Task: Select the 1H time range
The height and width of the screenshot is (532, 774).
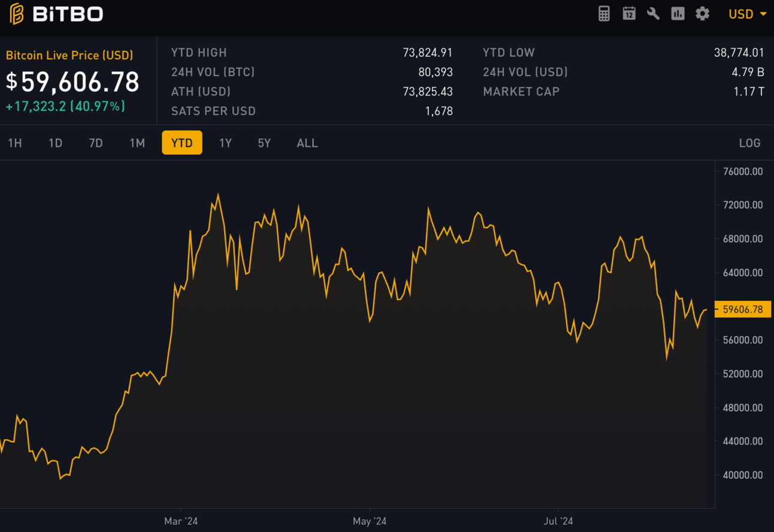Action: 15,143
